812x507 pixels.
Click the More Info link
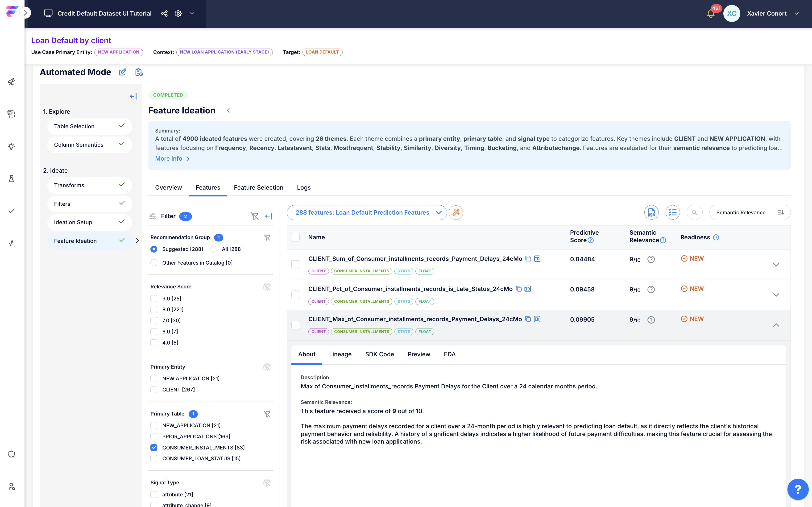(x=172, y=159)
